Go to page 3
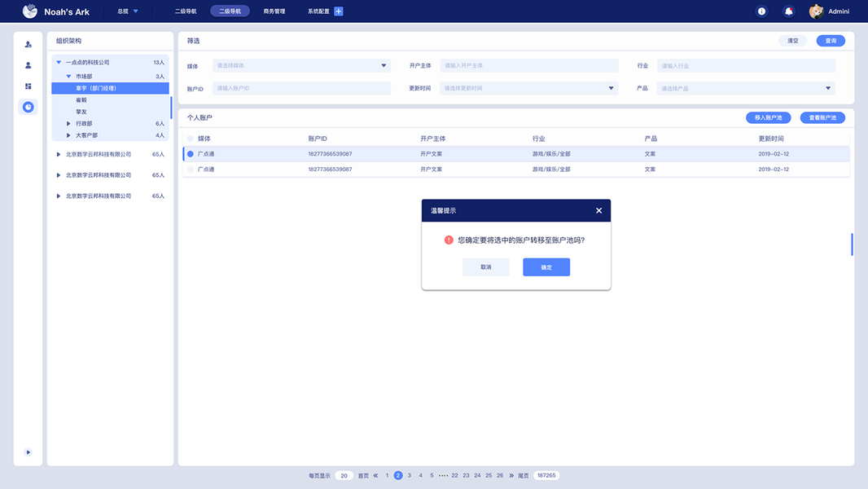Viewport: 868px width, 489px height. pos(410,476)
